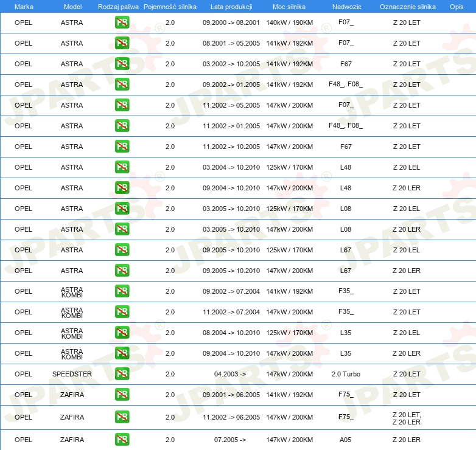Image resolution: width=476 pixels, height=450 pixels.
Task: Click the F75_ body cell in the 141kW Zafira row
Action: point(346,394)
